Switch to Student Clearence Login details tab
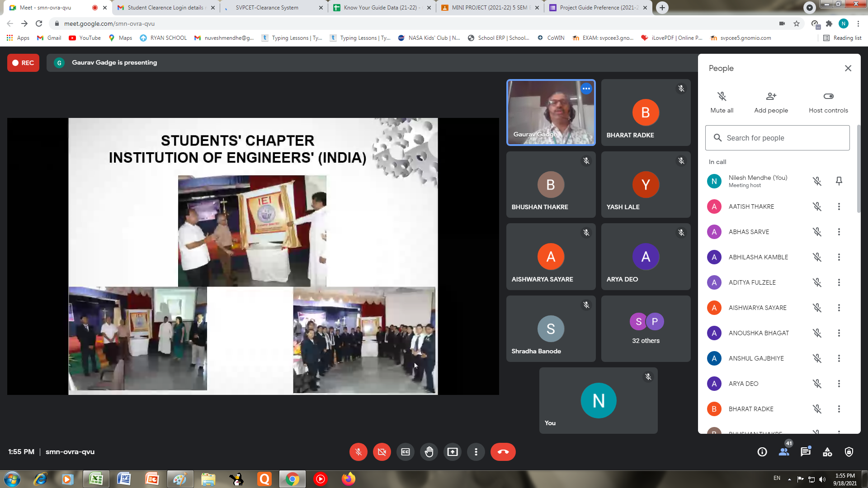868x488 pixels. tap(165, 8)
